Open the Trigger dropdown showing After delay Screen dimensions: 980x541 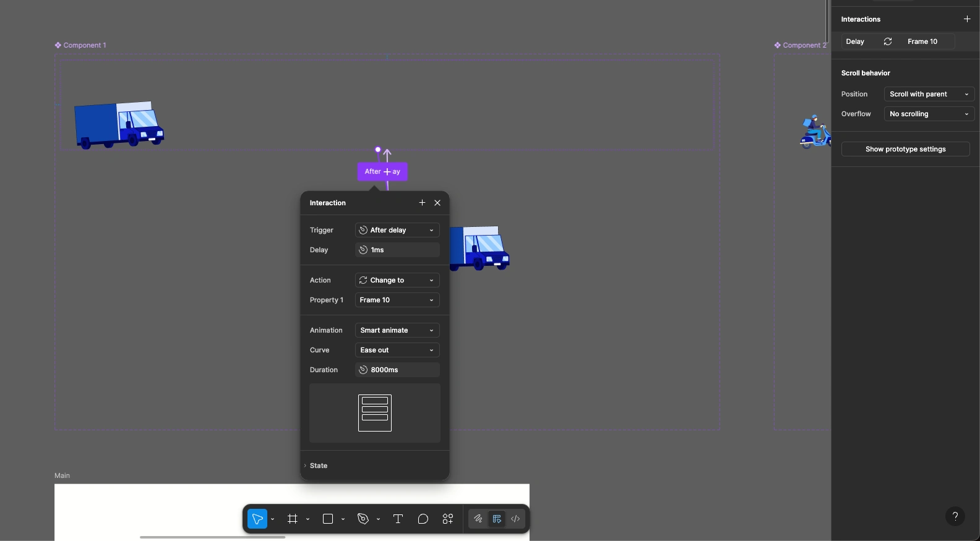pyautogui.click(x=397, y=230)
